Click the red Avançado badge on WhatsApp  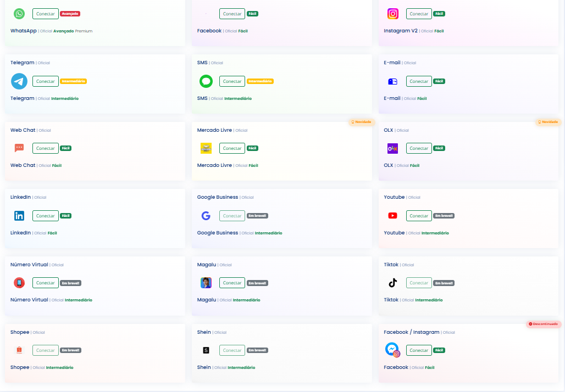pyautogui.click(x=70, y=14)
